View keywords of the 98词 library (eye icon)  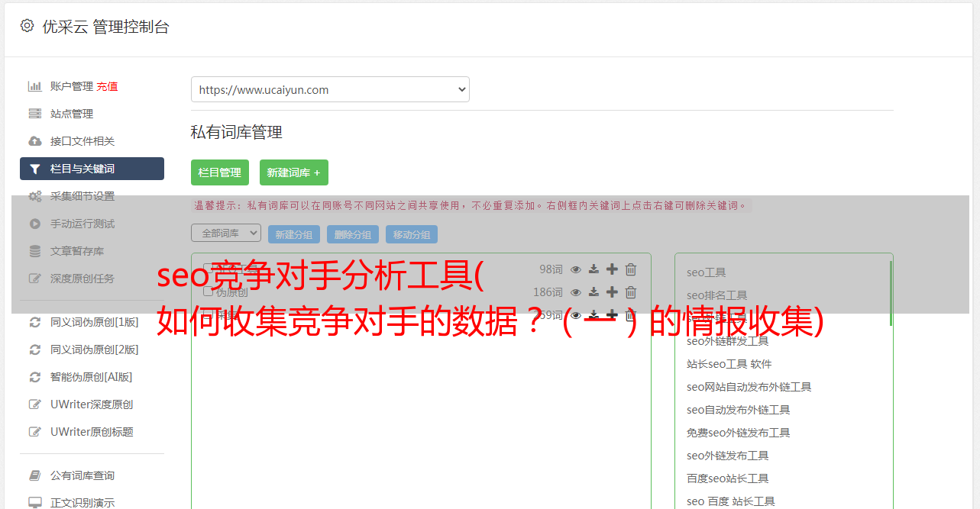point(576,269)
